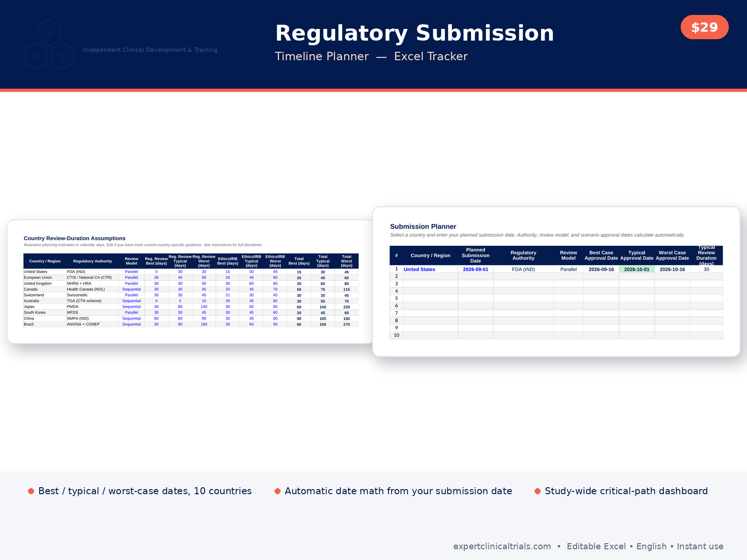Click the 'Best Case Approval Date' column header
747x560 pixels.
coord(601,255)
